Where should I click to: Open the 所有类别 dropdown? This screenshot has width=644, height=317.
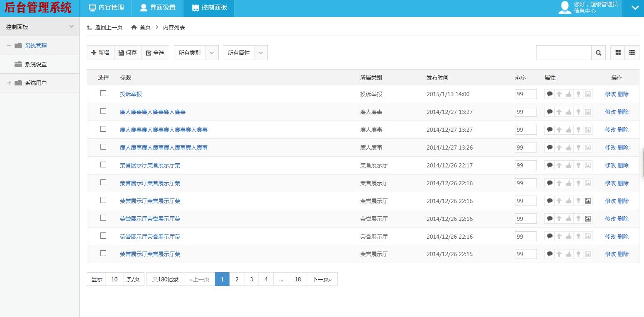click(196, 53)
